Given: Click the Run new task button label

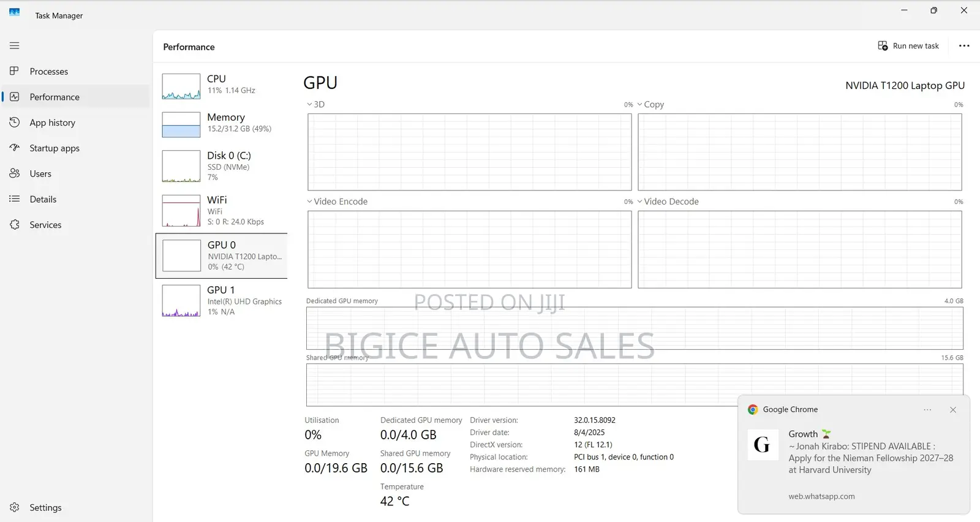Looking at the screenshot, I should tap(916, 46).
